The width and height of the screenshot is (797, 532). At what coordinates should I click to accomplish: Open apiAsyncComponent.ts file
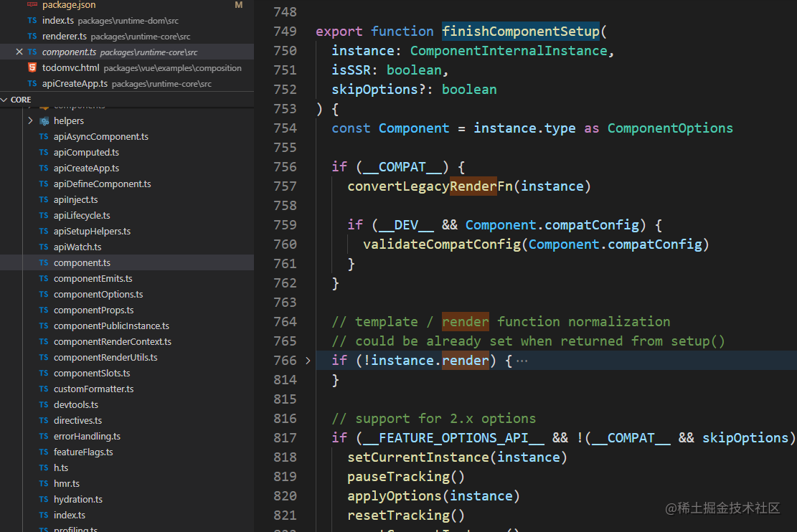101,136
